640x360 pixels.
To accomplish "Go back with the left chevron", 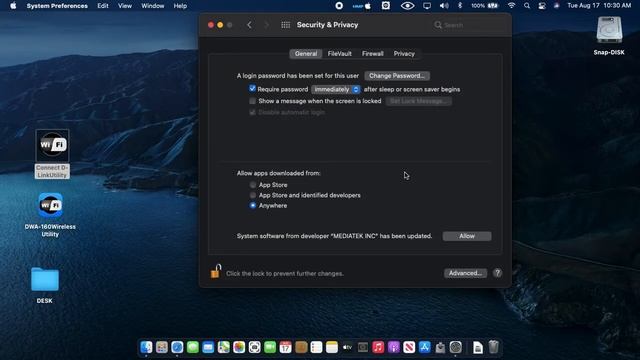I will [x=249, y=25].
